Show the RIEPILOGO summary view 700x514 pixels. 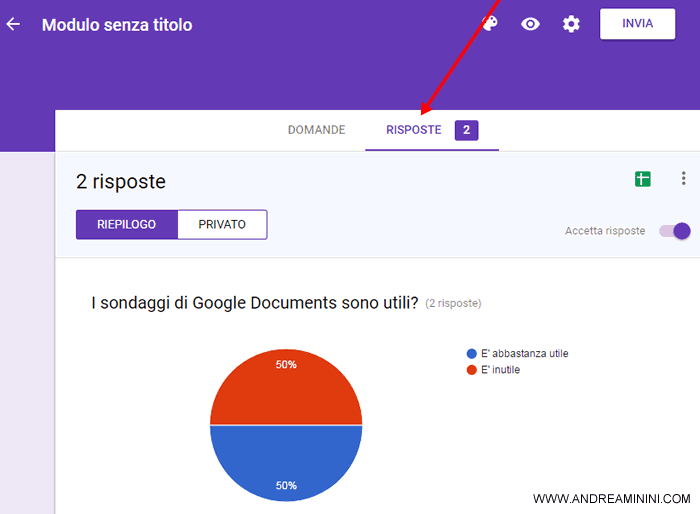(x=127, y=224)
